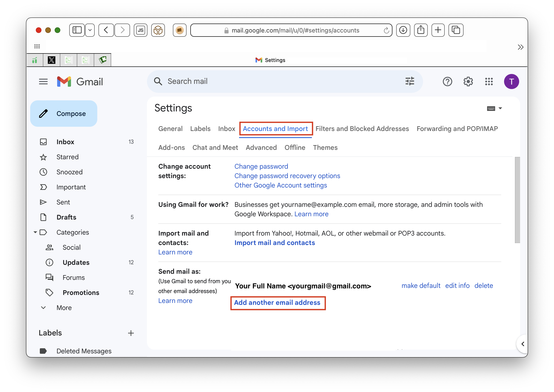Create a new label with plus icon
Image resolution: width=554 pixels, height=392 pixels.
tap(131, 333)
